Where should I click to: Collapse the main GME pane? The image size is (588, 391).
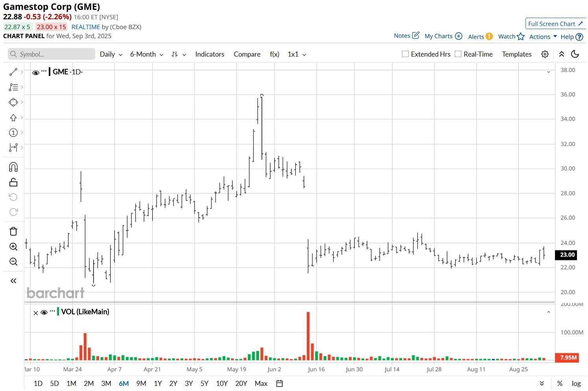549,72
